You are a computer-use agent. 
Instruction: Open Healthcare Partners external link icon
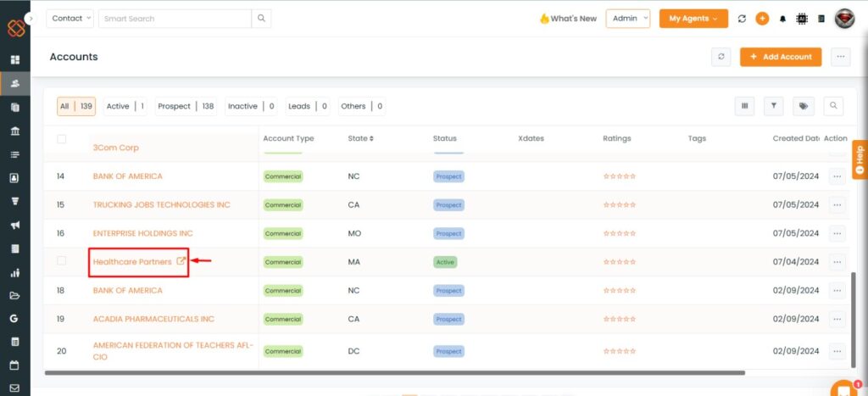tap(181, 261)
